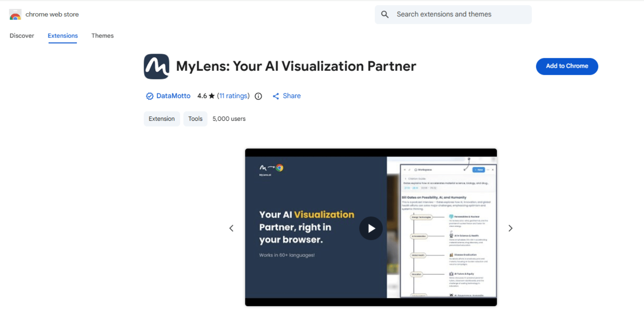
Task: Open the Extension category filter
Action: [x=162, y=118]
